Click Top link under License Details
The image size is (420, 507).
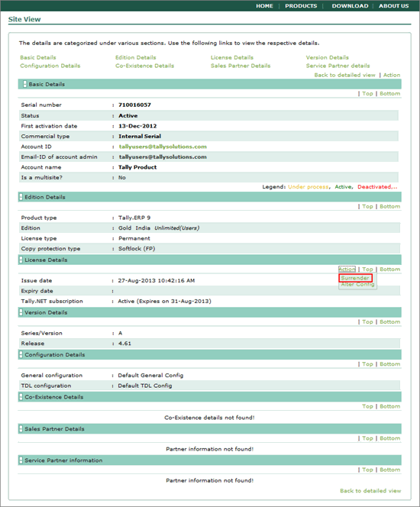[x=367, y=270]
